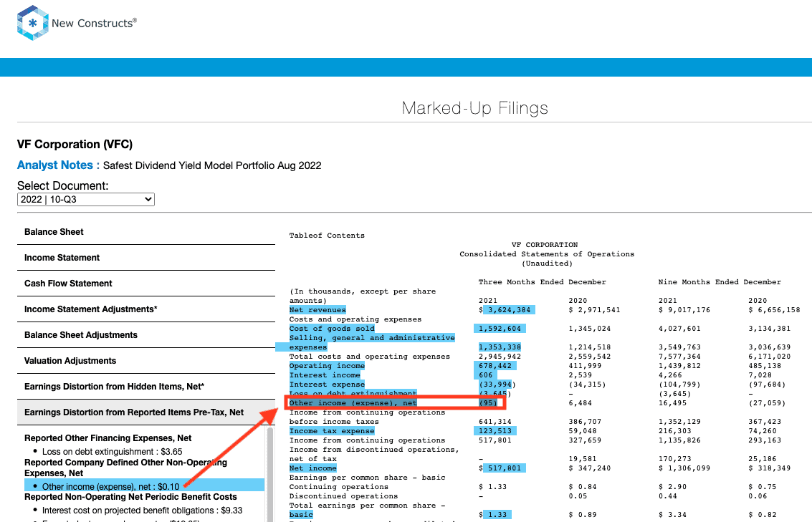
Task: Click highlighted Net income value 517,801
Action: (505, 468)
